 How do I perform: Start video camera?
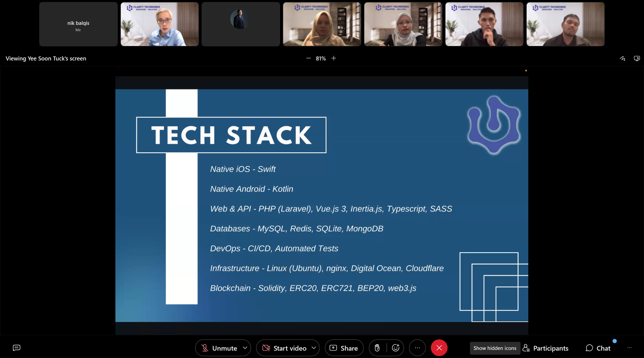tap(284, 348)
